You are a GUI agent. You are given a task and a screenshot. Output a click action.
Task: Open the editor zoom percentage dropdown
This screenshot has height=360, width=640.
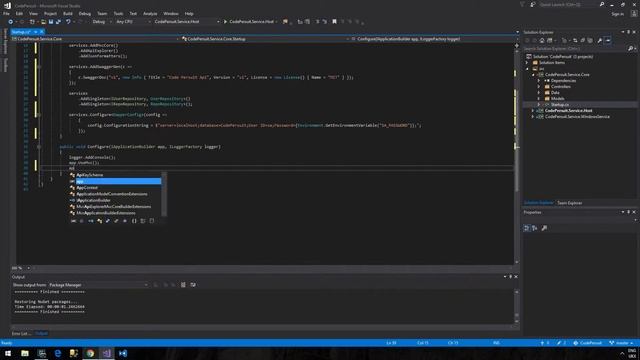point(21,268)
